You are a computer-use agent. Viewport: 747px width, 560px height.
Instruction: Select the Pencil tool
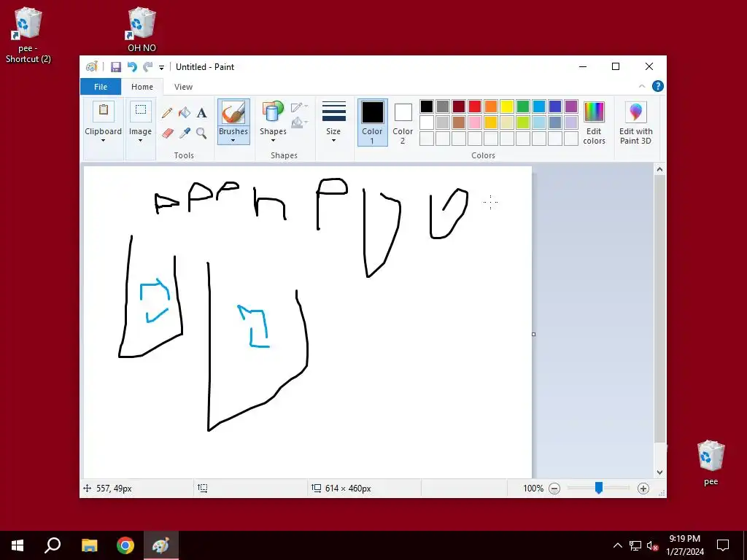click(x=167, y=113)
